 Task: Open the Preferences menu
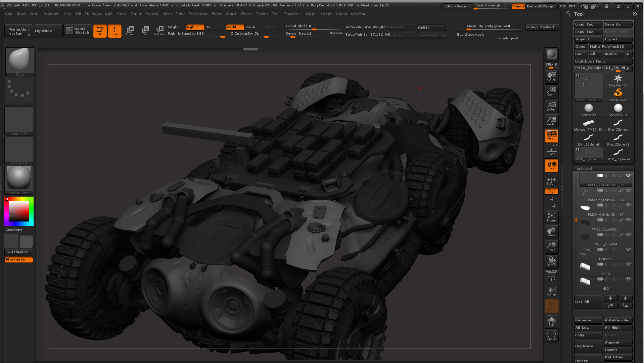click(x=198, y=14)
